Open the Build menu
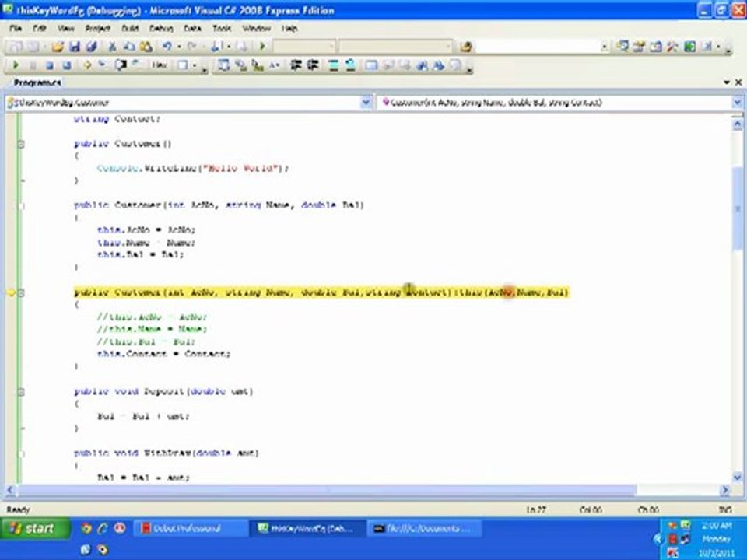Viewport: 747px width, 560px height. pos(130,28)
